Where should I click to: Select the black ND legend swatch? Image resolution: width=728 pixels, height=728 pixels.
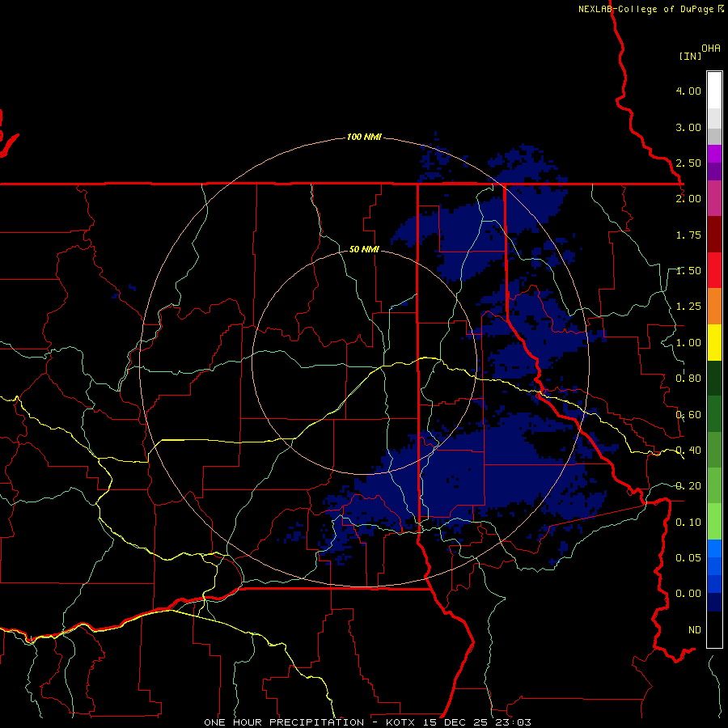714,629
